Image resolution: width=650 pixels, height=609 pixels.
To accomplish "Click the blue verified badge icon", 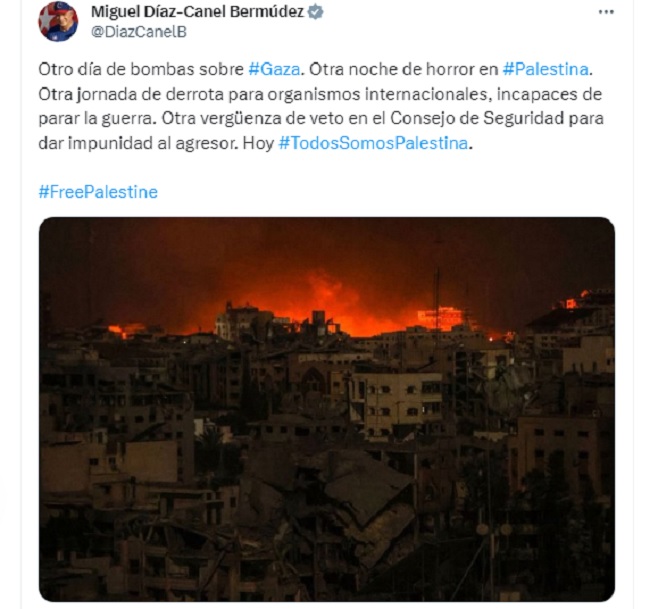I will (x=316, y=12).
